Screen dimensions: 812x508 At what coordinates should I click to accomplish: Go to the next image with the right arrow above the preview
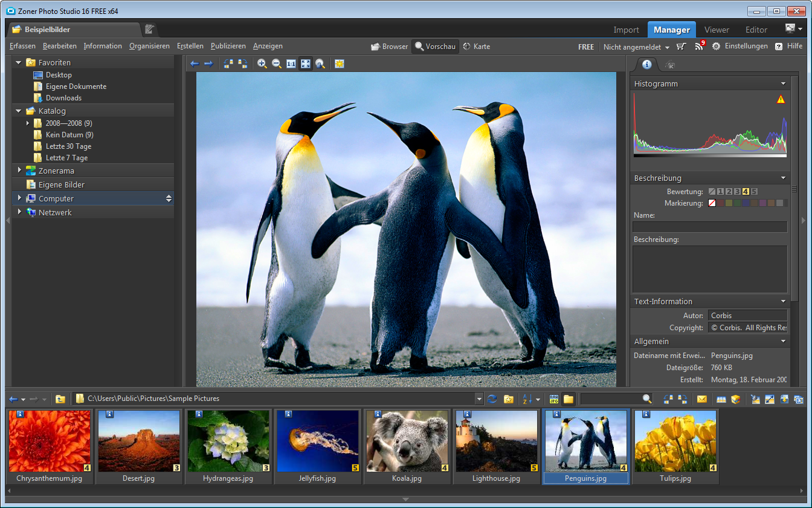[x=208, y=63]
